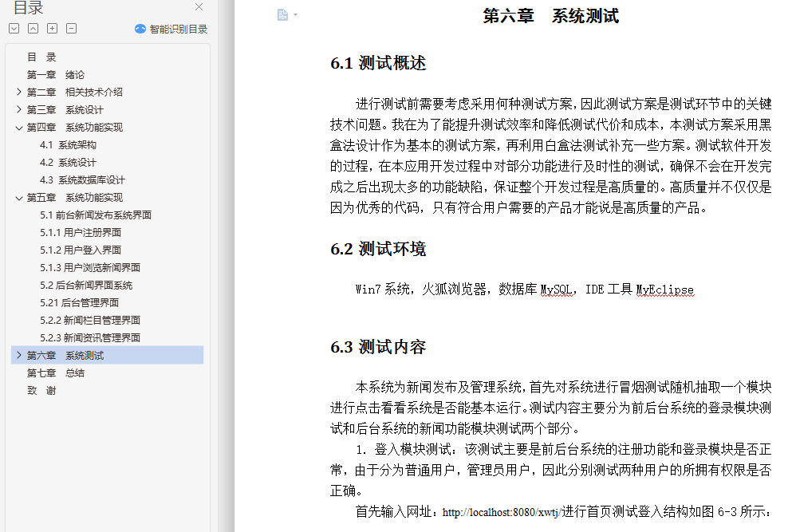This screenshot has height=532, width=796.
Task: Click Win7 系统 text in test environment line
Action: click(x=383, y=290)
